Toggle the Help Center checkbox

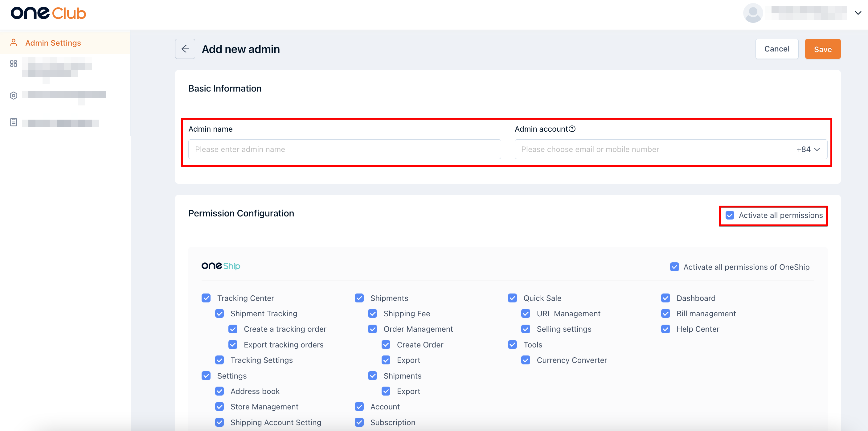point(665,329)
